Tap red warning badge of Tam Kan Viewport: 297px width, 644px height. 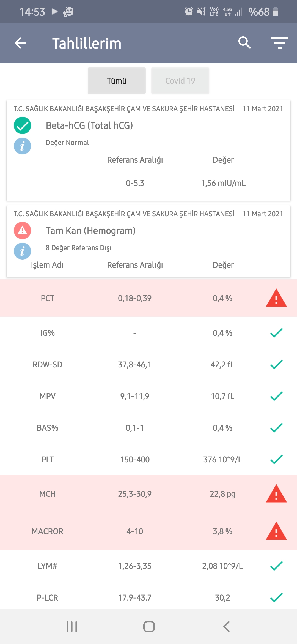pyautogui.click(x=22, y=231)
